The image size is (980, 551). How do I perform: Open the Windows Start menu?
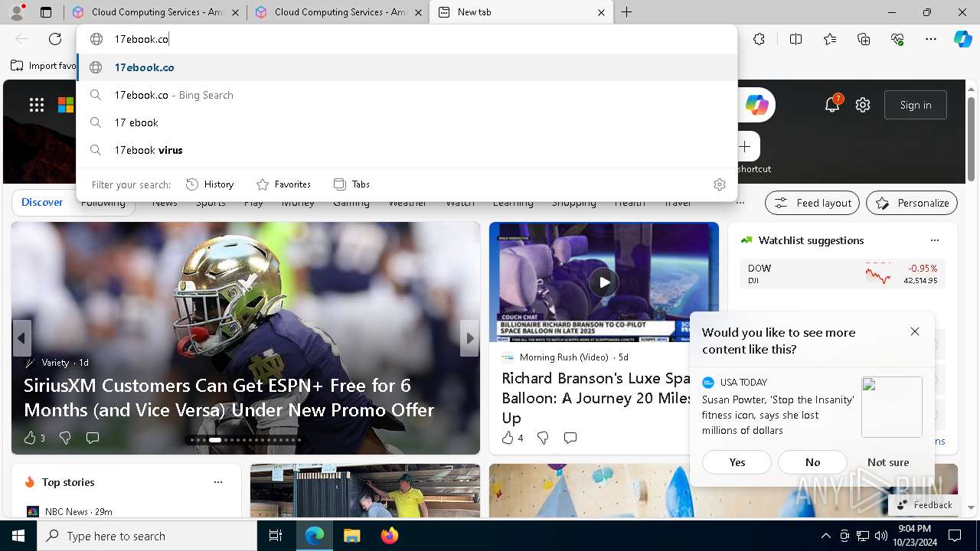tap(18, 536)
